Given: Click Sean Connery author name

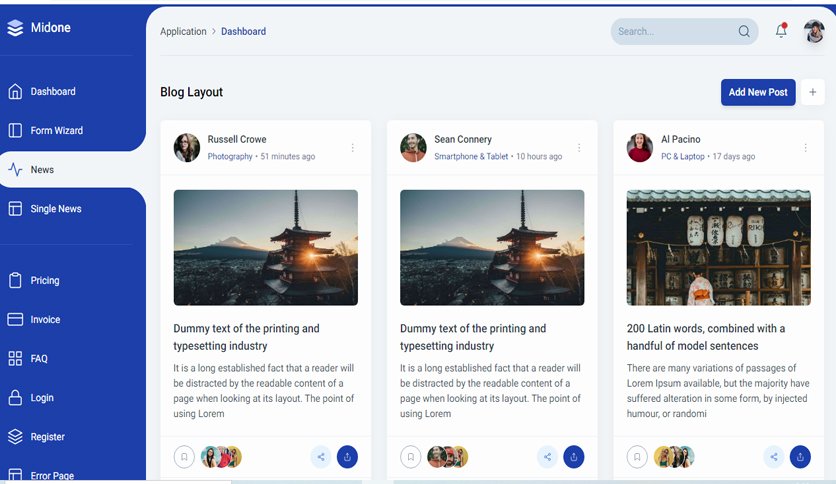Looking at the screenshot, I should [463, 140].
